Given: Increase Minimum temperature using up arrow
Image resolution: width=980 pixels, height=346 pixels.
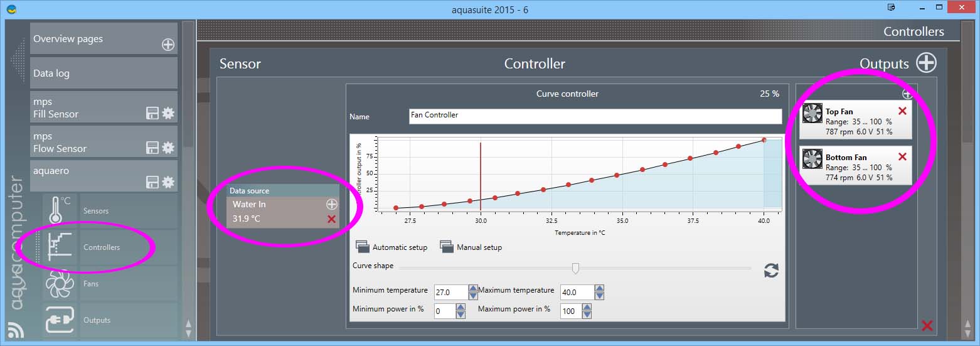Looking at the screenshot, I should tap(473, 289).
